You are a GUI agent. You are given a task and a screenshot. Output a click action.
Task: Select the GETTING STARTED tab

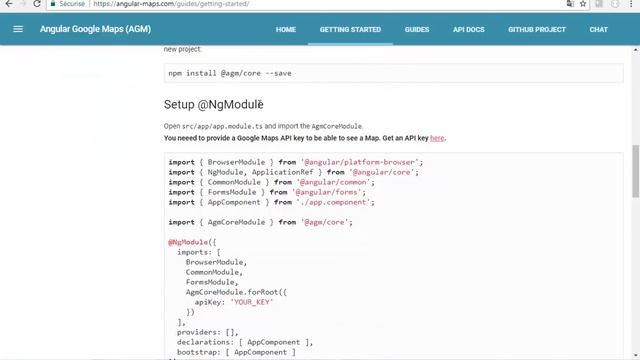350,29
